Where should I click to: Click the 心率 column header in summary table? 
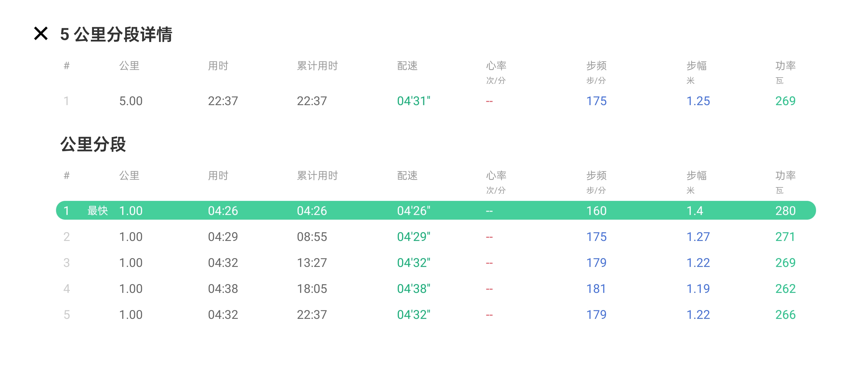[496, 66]
